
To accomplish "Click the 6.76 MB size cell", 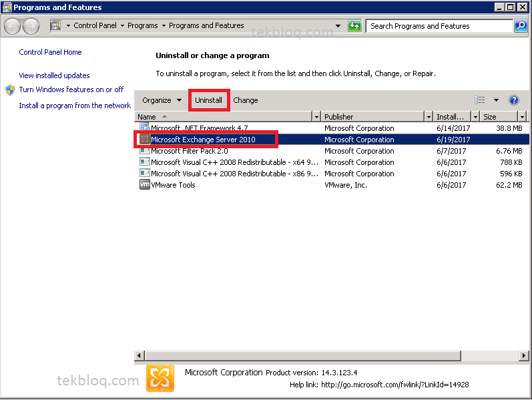I will point(509,151).
